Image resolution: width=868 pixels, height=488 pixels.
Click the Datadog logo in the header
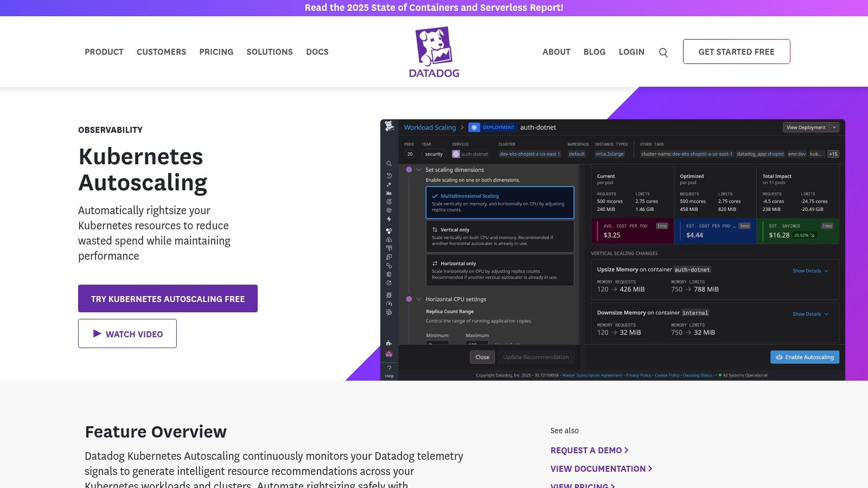434,52
